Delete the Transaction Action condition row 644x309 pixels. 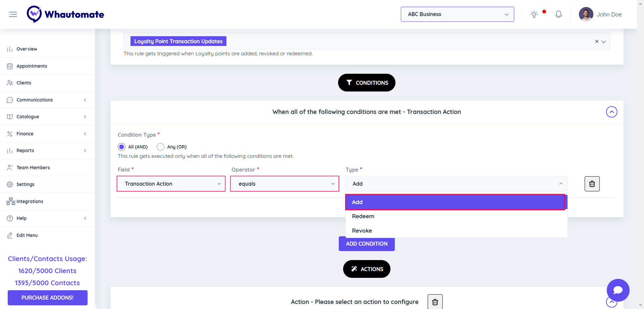[592, 184]
